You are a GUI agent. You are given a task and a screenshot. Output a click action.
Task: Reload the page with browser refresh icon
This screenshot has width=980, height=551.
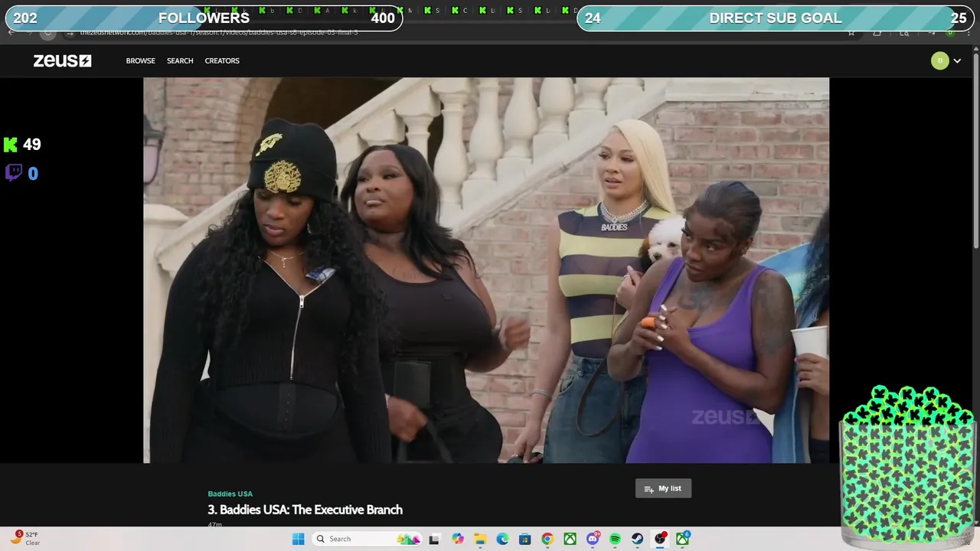(47, 33)
